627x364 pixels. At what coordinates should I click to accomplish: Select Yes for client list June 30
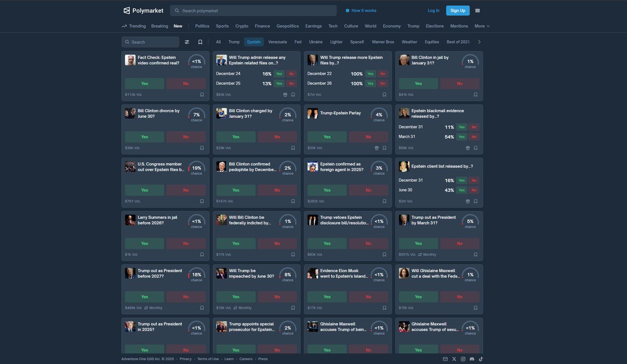(x=461, y=190)
